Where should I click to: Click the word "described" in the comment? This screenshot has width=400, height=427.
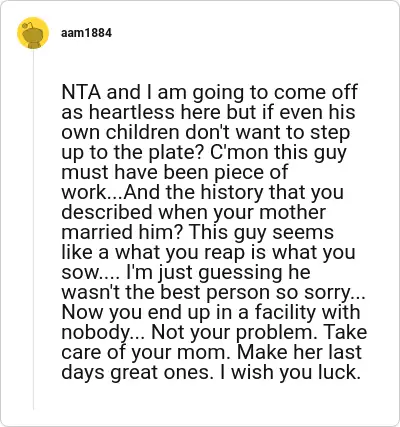107,212
